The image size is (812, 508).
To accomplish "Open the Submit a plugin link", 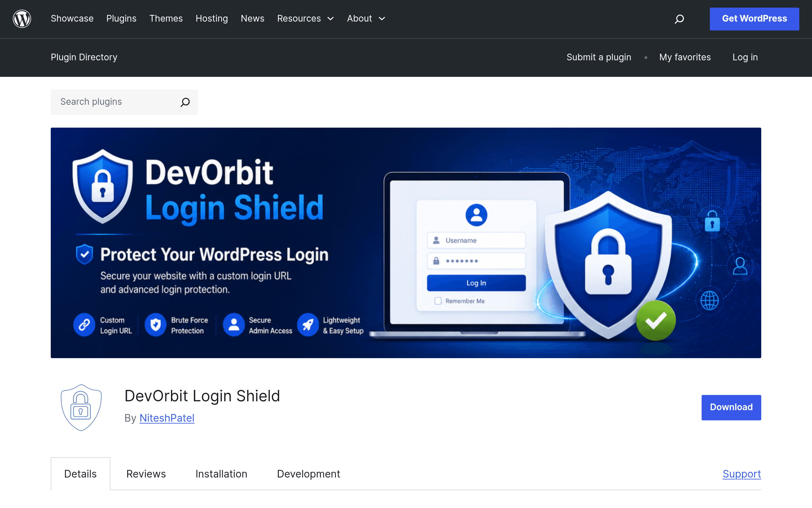I will pyautogui.click(x=599, y=57).
